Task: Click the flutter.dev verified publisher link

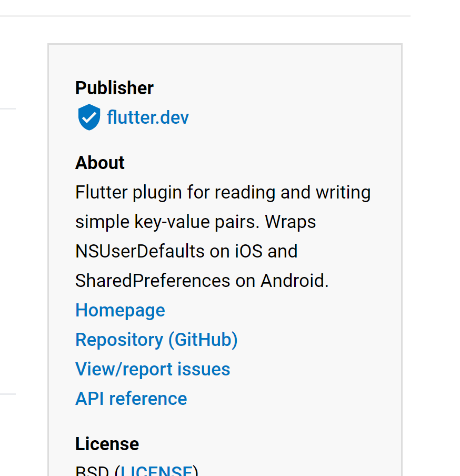Action: click(147, 117)
